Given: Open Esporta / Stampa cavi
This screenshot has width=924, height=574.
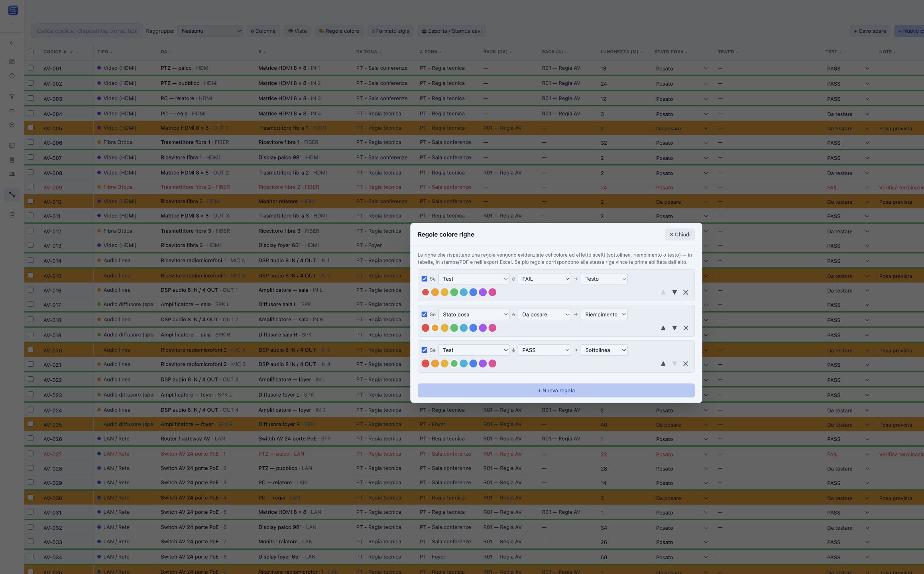Looking at the screenshot, I should point(452,31).
